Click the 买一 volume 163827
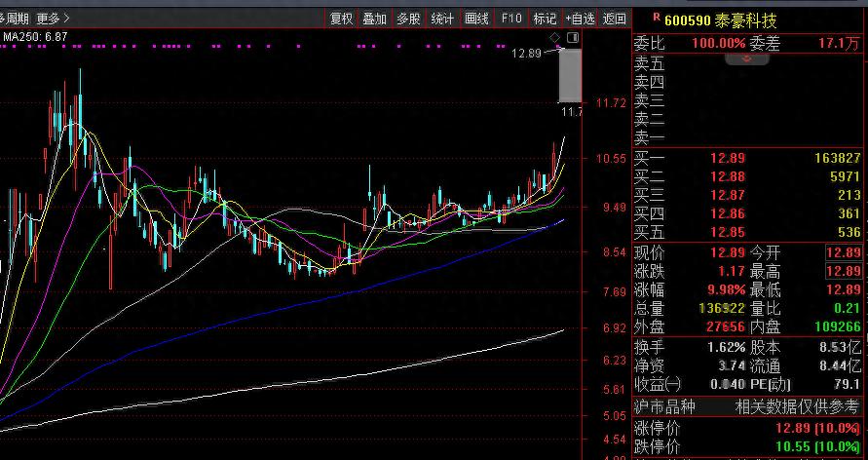Viewport: 868px width, 460px height. 838,158
